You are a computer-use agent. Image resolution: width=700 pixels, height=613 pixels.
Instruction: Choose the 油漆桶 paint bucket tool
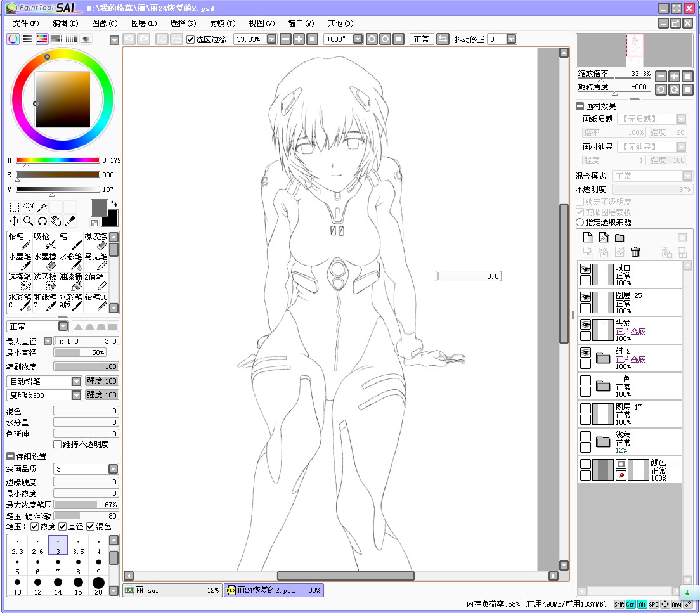point(70,281)
